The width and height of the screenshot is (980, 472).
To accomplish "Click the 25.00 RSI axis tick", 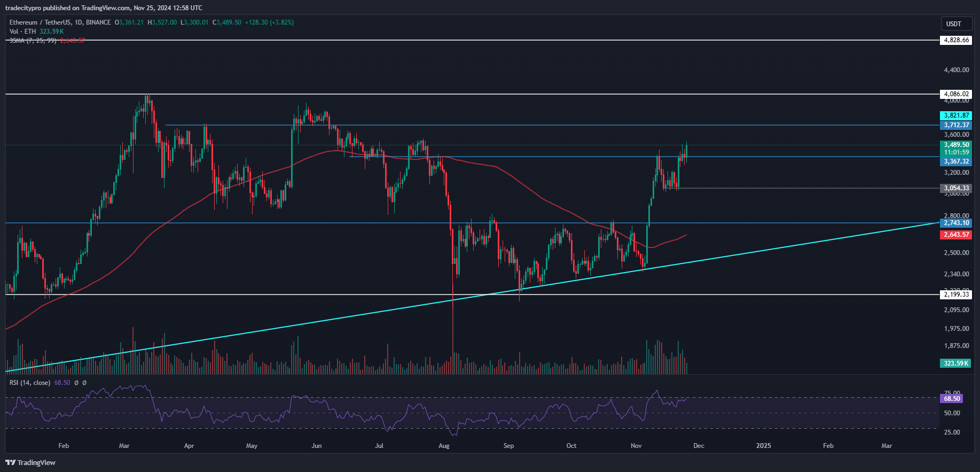I will 952,432.
